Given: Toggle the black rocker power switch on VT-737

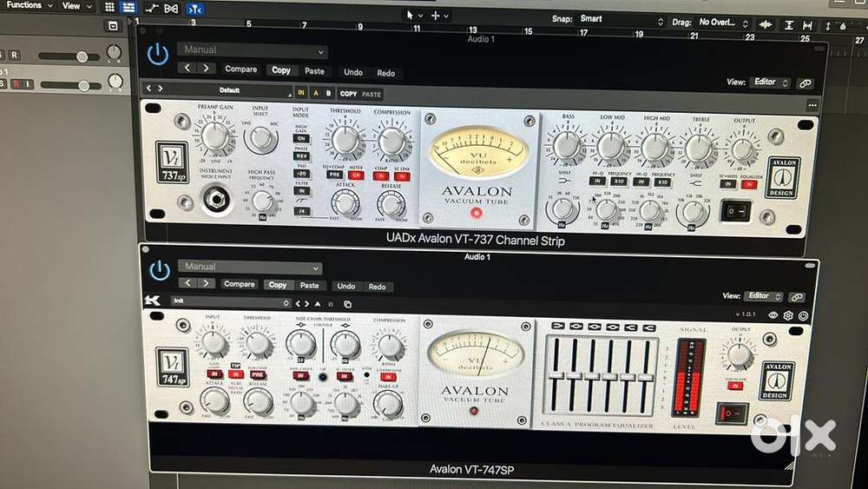Looking at the screenshot, I should pos(737,210).
